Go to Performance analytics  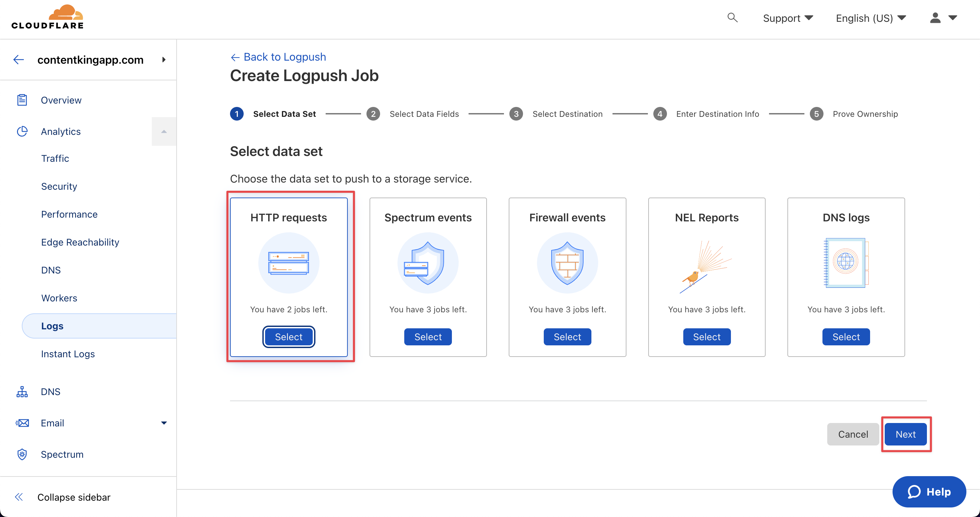click(x=69, y=214)
